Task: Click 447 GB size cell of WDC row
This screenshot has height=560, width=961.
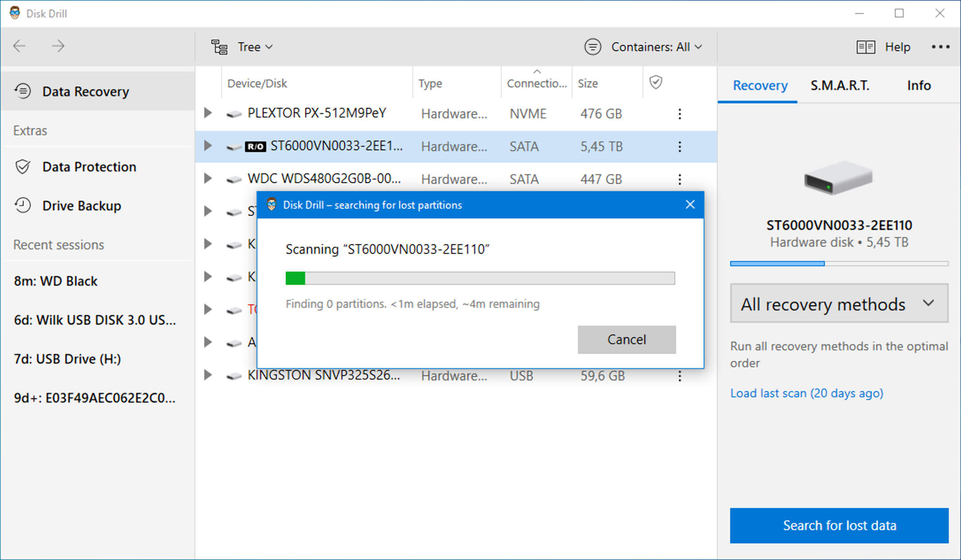Action: (601, 179)
